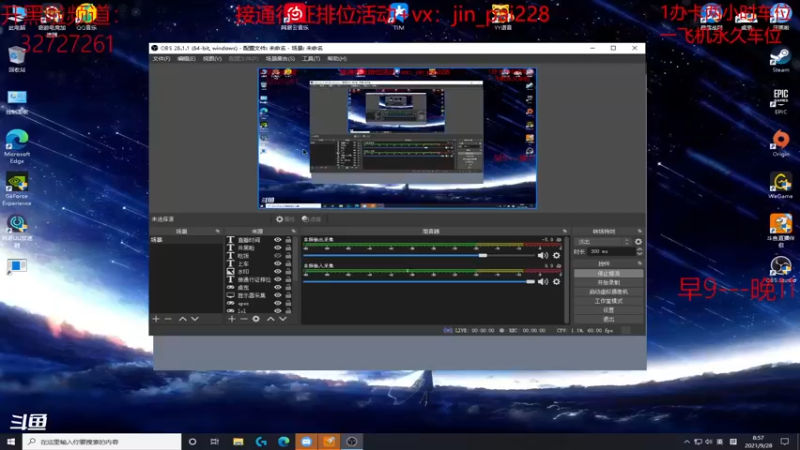Lock the 显示器采集 source

tap(288, 295)
